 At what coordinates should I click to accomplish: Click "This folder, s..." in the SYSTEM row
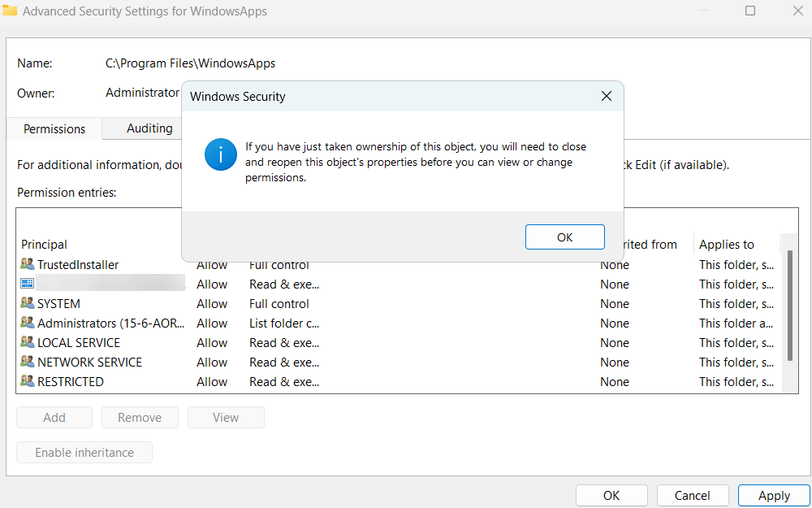(x=736, y=303)
